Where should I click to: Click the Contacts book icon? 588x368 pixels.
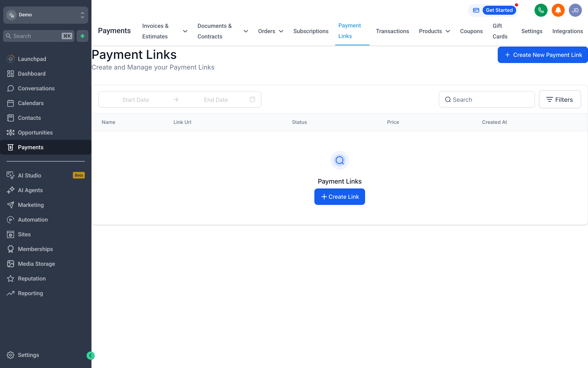click(10, 118)
